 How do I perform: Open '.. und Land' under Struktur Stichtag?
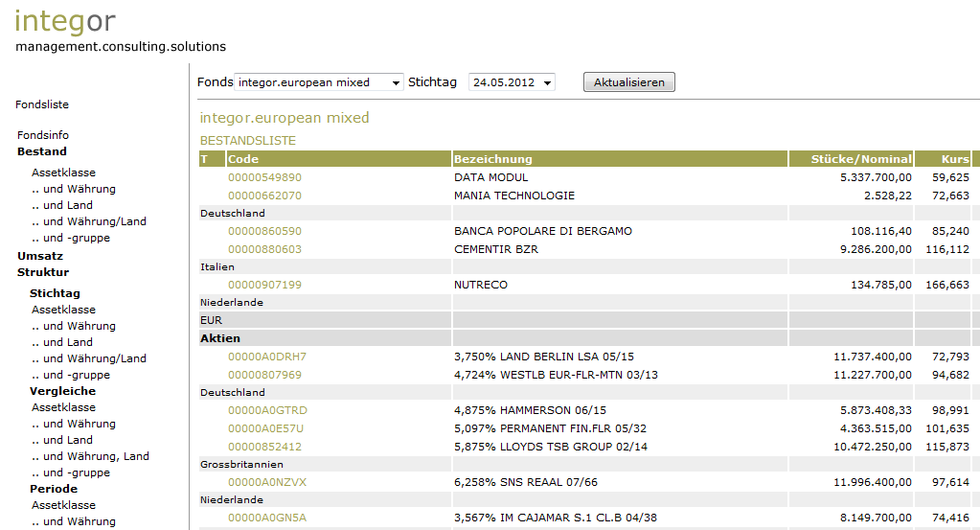[62, 342]
